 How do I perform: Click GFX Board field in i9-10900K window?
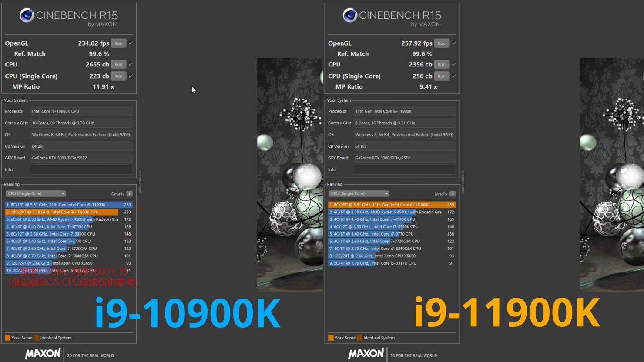pos(81,158)
